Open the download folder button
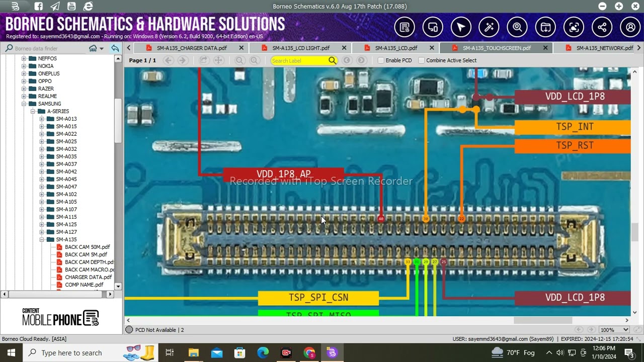 click(x=545, y=27)
